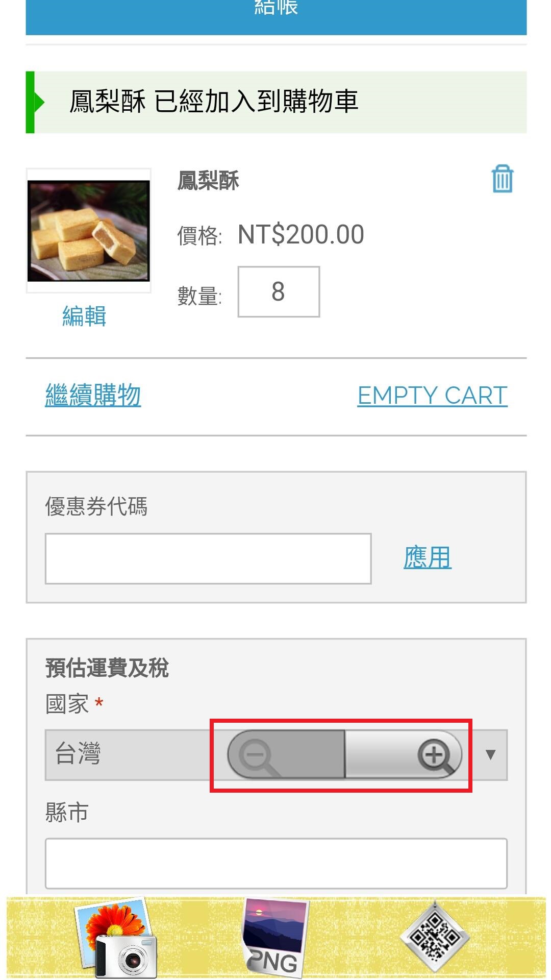The height and width of the screenshot is (980, 551).
Task: Delete 鳳梨酥 with the trash icon
Action: pos(502,179)
